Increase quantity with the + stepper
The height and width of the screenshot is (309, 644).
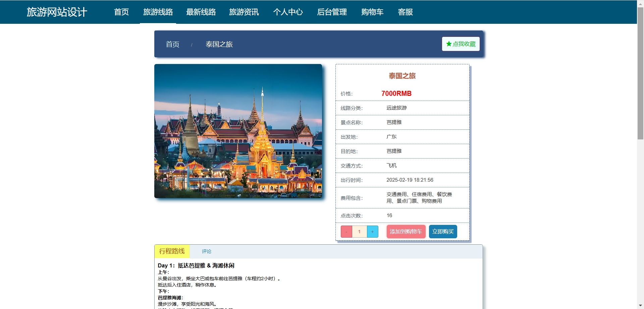click(x=372, y=231)
